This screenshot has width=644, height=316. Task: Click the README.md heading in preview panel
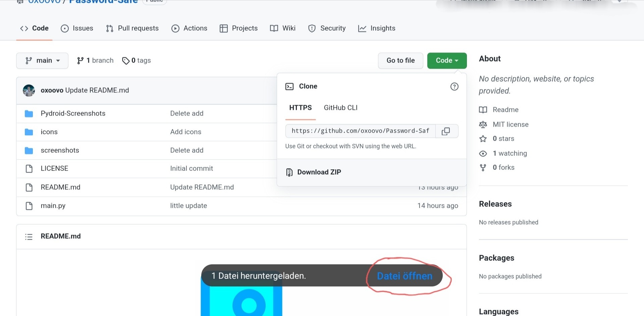(61, 236)
